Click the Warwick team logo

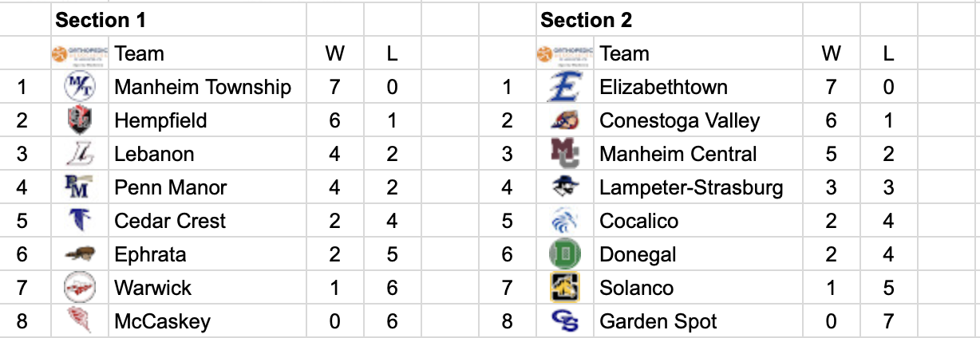coord(80,287)
